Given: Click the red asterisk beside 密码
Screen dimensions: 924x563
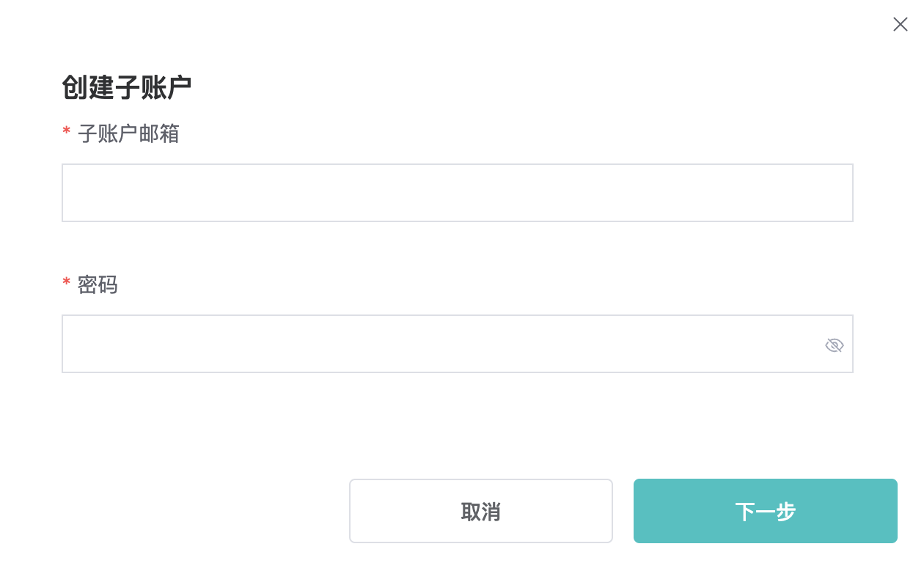Looking at the screenshot, I should [x=66, y=283].
